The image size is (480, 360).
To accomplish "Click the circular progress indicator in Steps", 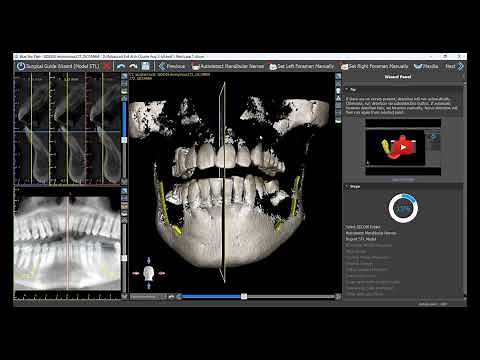I will 403,208.
